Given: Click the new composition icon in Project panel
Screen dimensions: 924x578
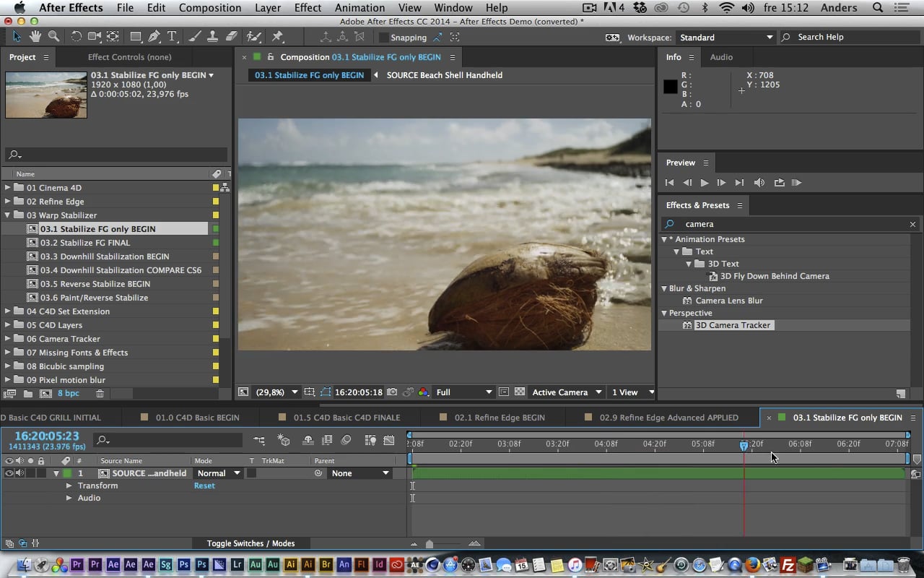Looking at the screenshot, I should (x=45, y=394).
